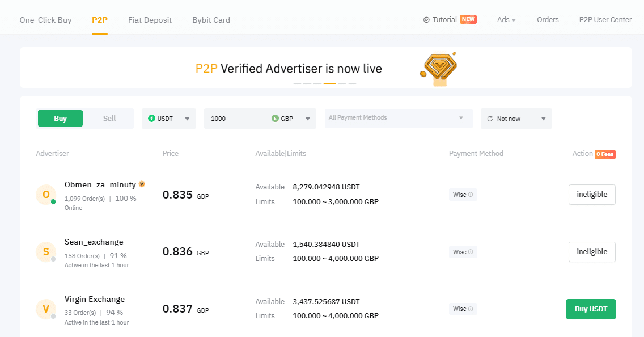This screenshot has height=337, width=644.
Task: Click the 8,279.042948 USDT available amount
Action: (x=326, y=187)
